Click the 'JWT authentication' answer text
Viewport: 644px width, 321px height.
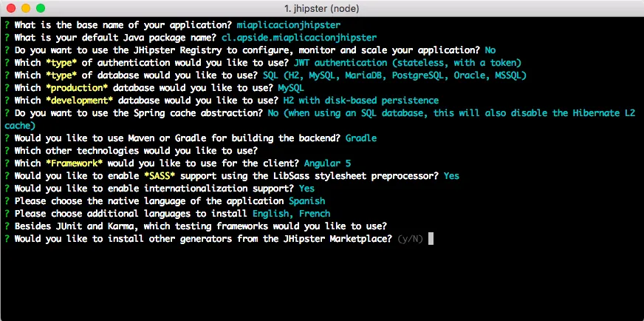pos(340,63)
